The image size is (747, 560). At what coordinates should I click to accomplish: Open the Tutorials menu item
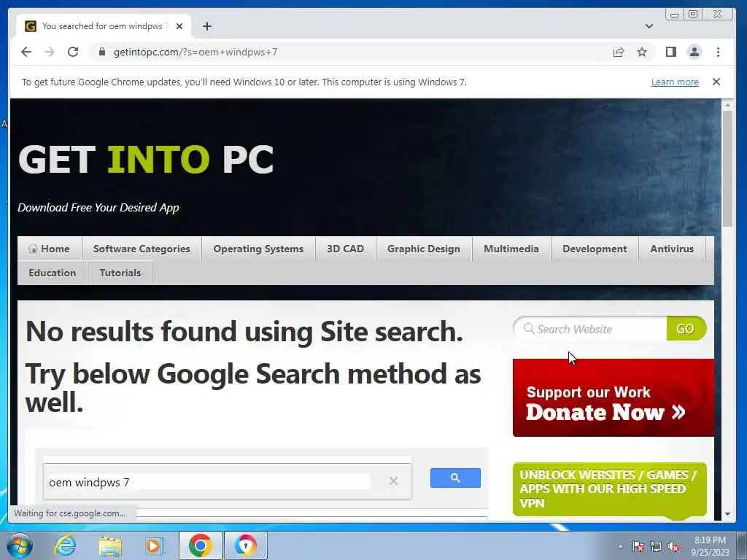[x=120, y=273]
